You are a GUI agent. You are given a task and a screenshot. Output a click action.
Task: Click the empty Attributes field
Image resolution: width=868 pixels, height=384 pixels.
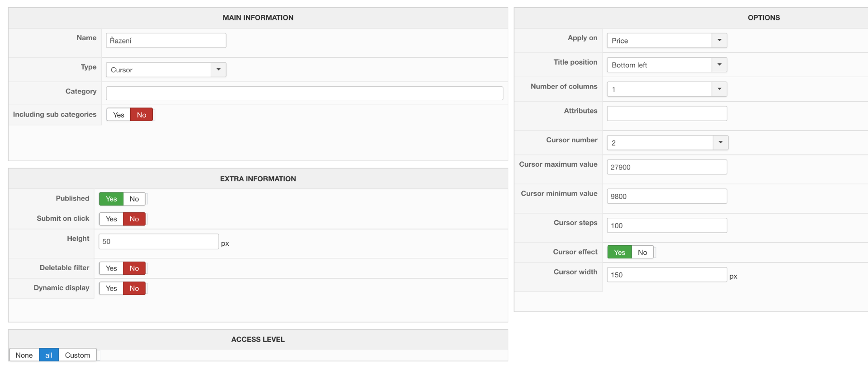667,113
